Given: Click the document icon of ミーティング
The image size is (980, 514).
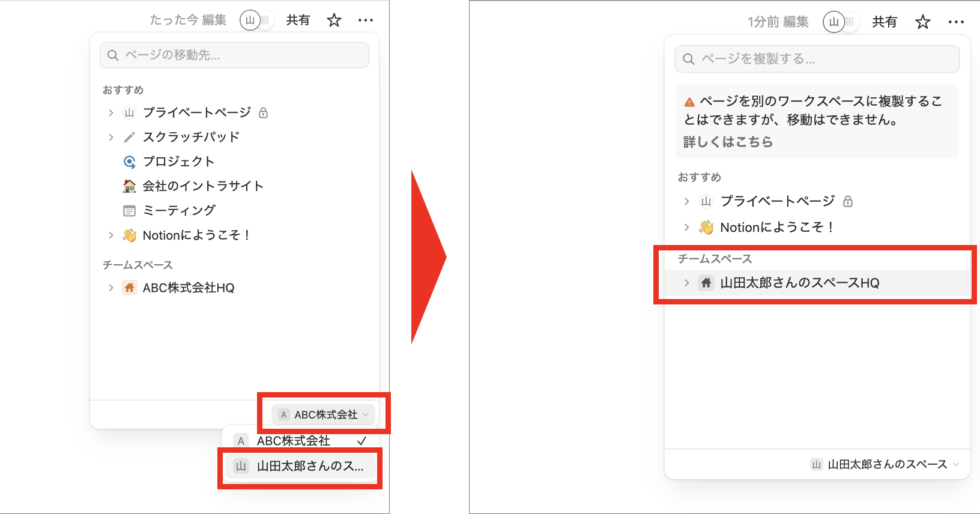Looking at the screenshot, I should pos(129,211).
